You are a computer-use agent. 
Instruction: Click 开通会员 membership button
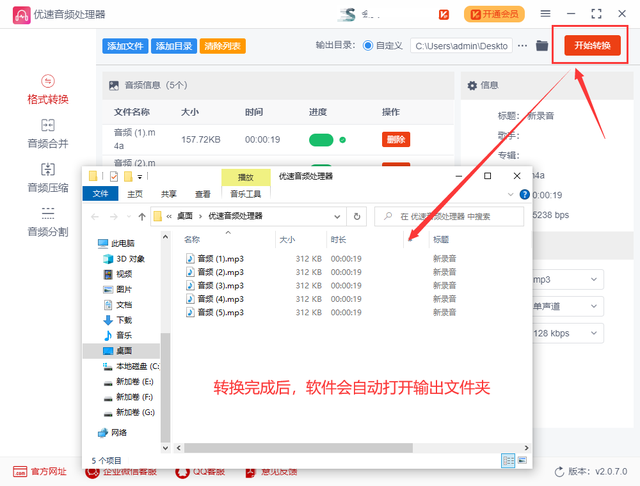[x=494, y=14]
